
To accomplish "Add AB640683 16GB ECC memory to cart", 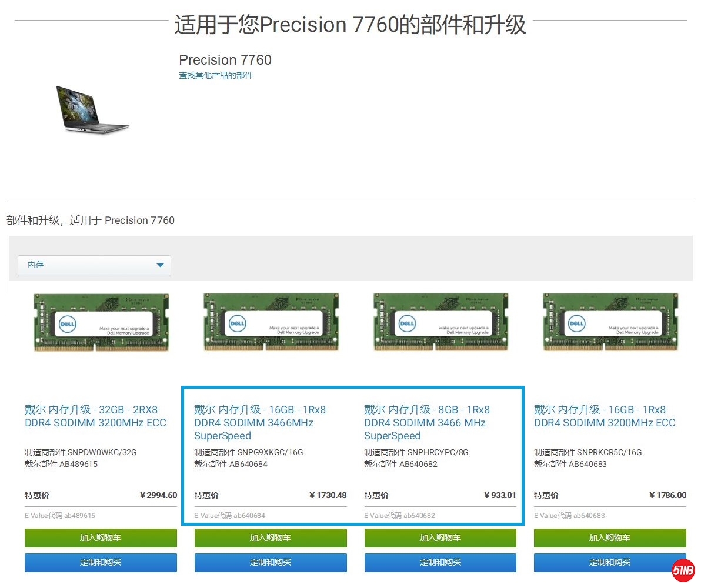I will 610,537.
